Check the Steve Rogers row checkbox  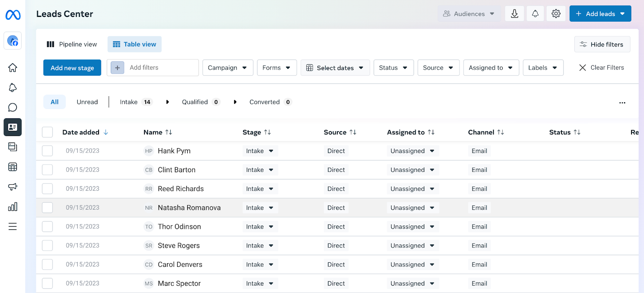(x=47, y=246)
